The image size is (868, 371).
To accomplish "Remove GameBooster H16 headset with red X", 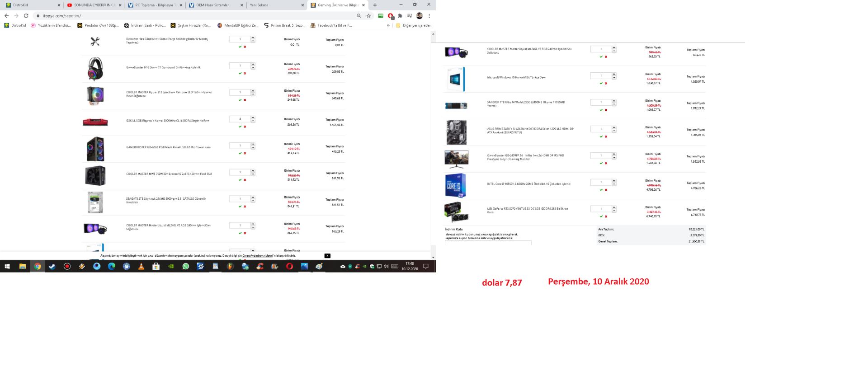I will click(245, 73).
